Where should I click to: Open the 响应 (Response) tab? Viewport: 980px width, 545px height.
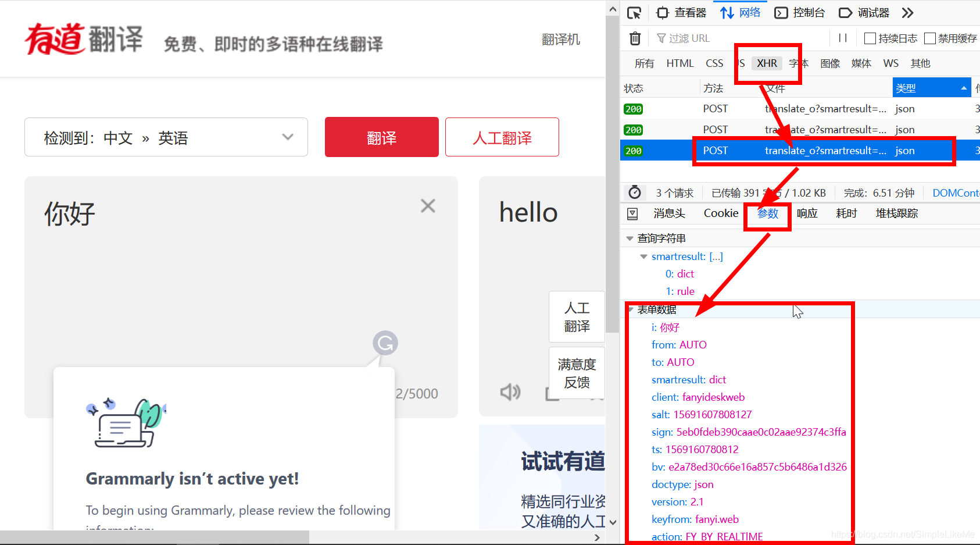click(807, 213)
